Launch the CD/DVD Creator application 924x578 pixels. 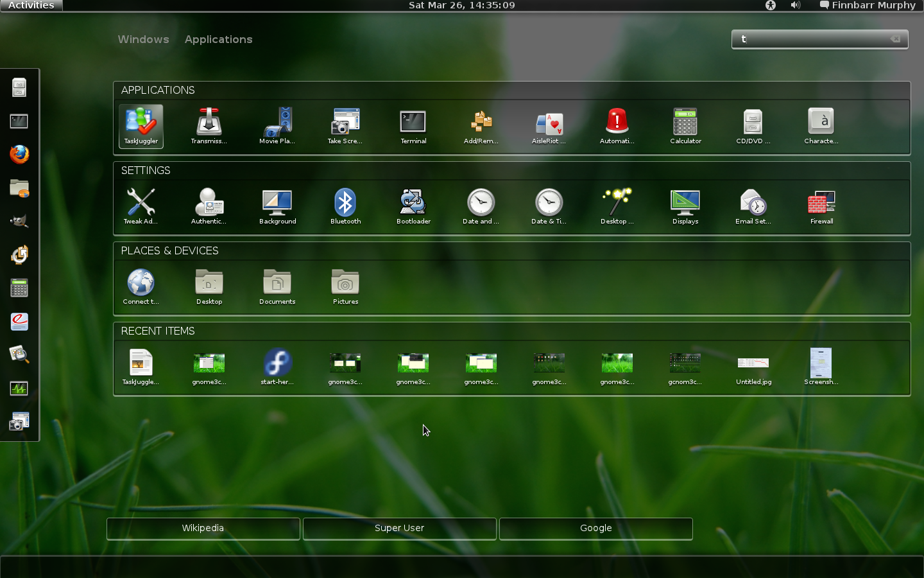(753, 127)
